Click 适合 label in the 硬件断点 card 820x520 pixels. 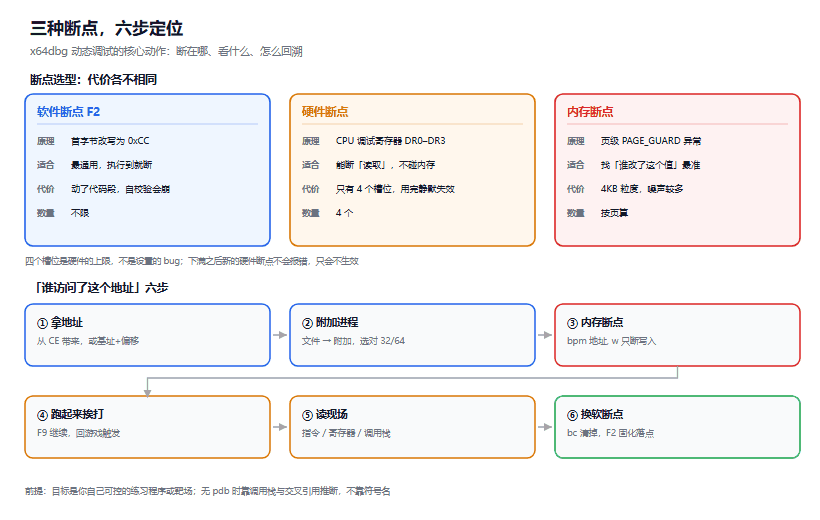[311, 165]
